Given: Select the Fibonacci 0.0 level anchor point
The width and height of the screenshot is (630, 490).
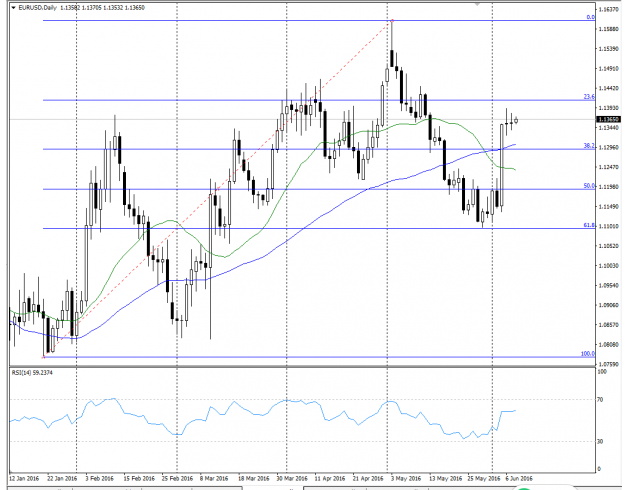Looking at the screenshot, I should click(x=392, y=20).
